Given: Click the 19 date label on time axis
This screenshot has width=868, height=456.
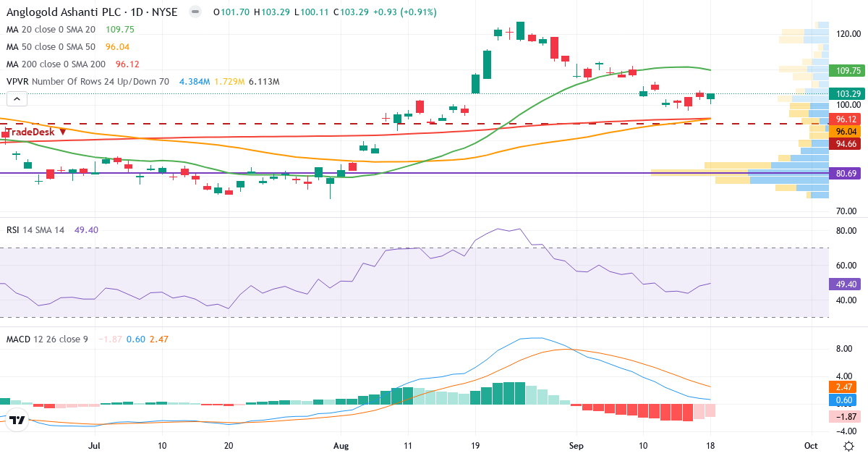Looking at the screenshot, I should click(475, 446).
